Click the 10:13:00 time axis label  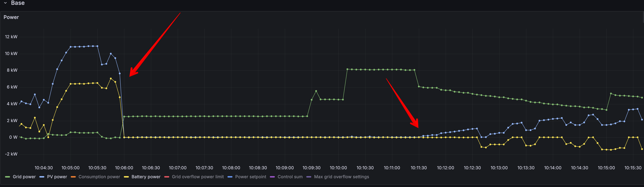click(x=499, y=168)
